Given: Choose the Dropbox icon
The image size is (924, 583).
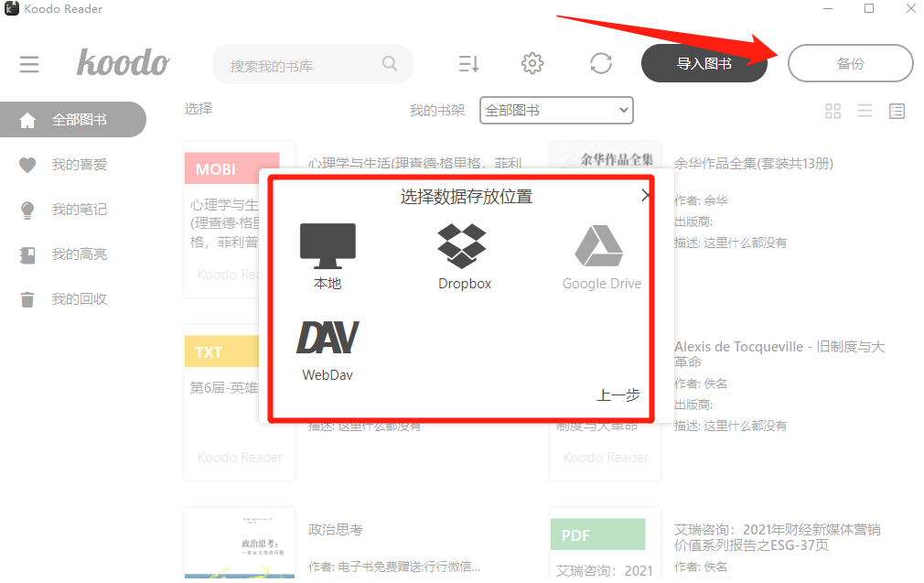Looking at the screenshot, I should (462, 246).
